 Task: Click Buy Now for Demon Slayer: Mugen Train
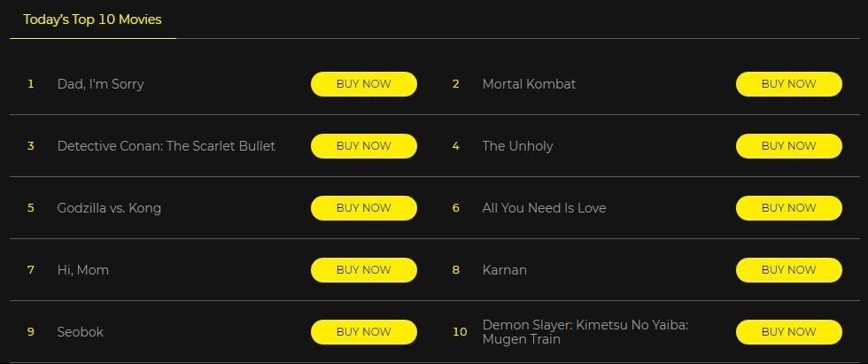point(788,332)
